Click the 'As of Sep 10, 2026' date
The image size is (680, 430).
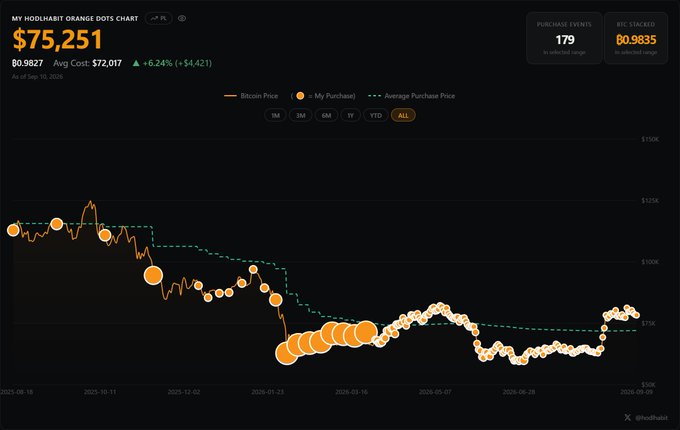[x=37, y=76]
